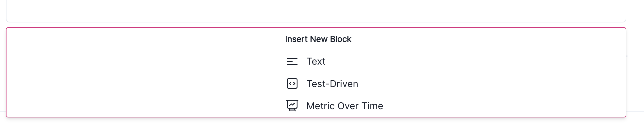Image resolution: width=644 pixels, height=131 pixels.
Task: Click blank left area of Insert panel
Action: (118, 74)
